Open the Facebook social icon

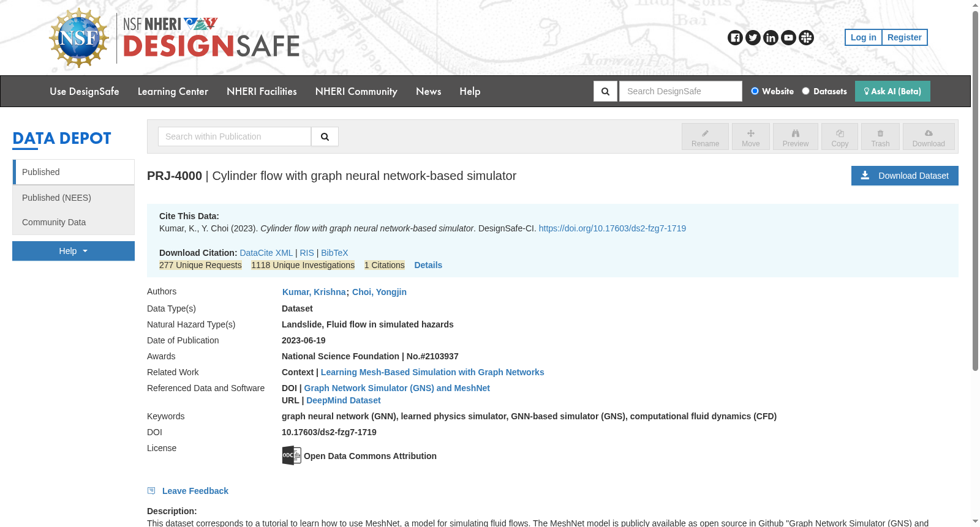coord(735,38)
